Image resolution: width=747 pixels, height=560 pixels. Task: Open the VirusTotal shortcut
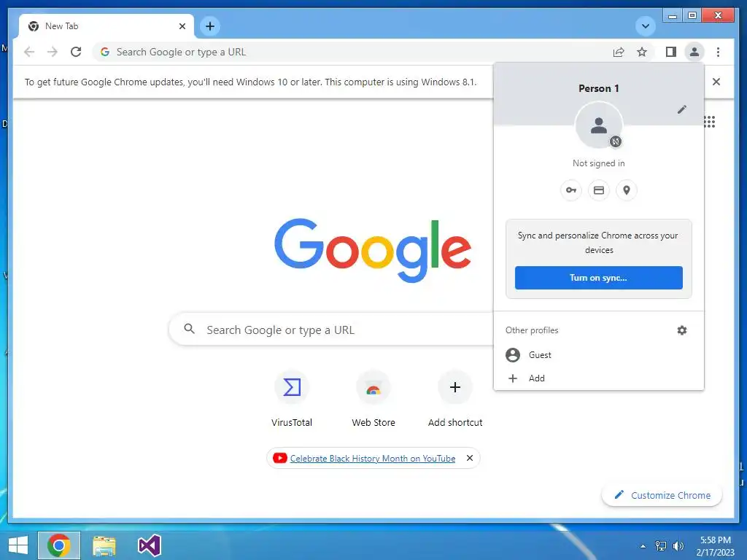click(292, 399)
